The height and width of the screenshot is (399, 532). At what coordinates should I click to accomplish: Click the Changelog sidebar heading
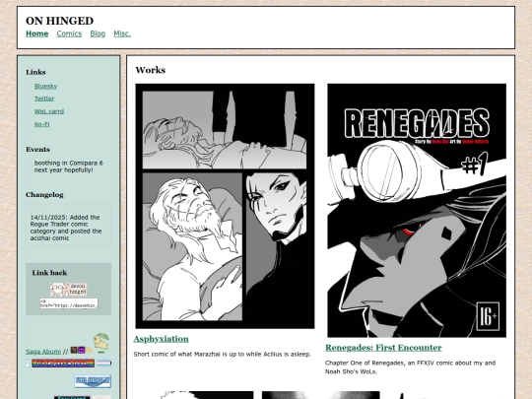click(44, 195)
